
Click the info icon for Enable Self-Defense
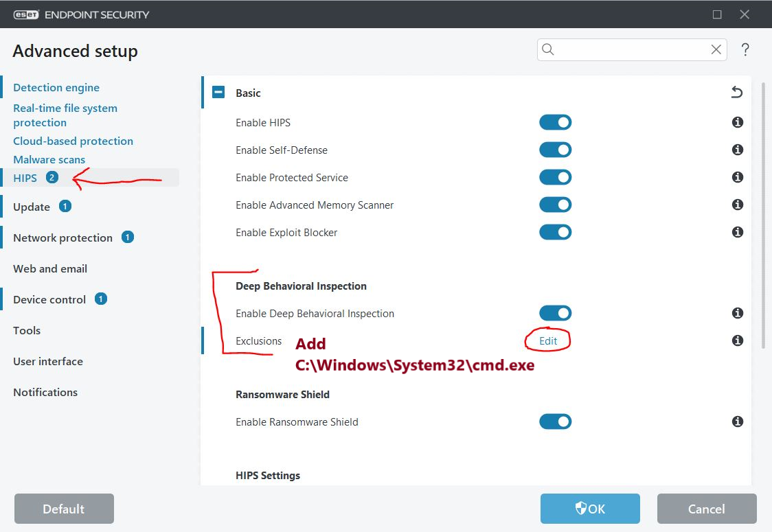coord(737,150)
